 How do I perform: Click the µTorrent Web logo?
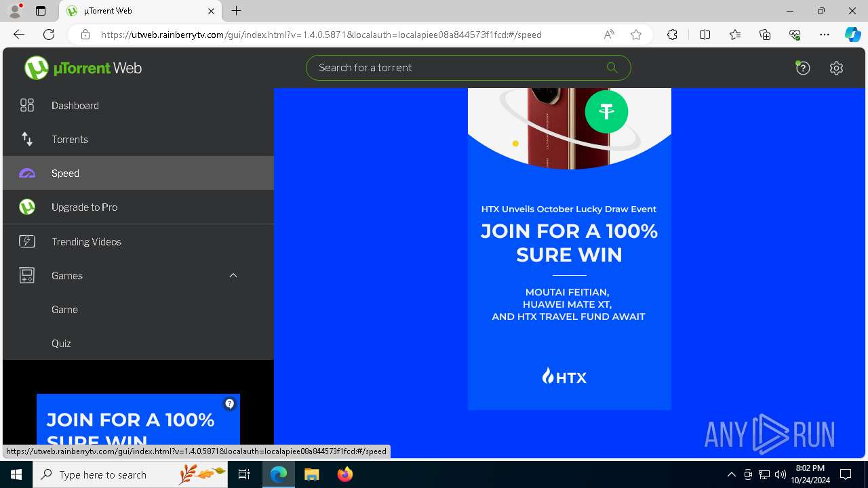click(x=83, y=68)
